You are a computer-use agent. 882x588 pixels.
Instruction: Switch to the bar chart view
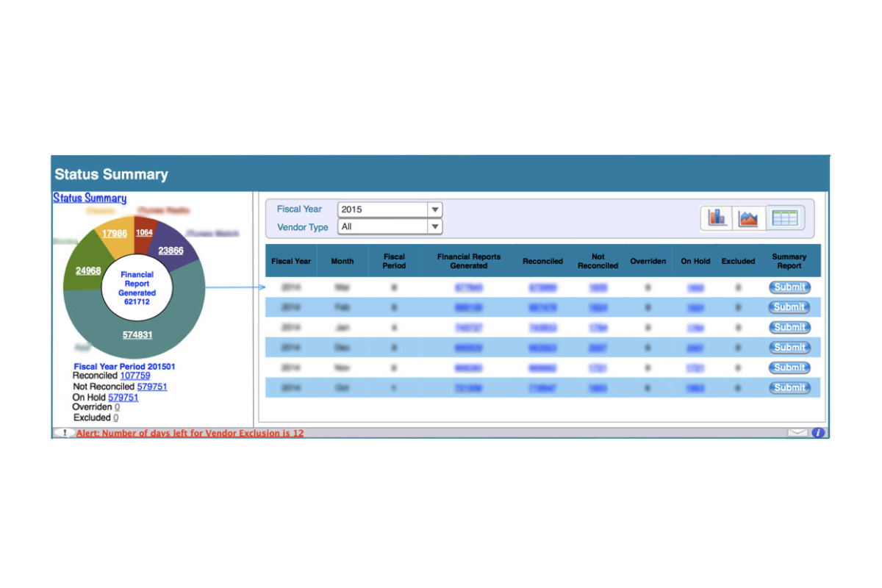[x=717, y=218]
